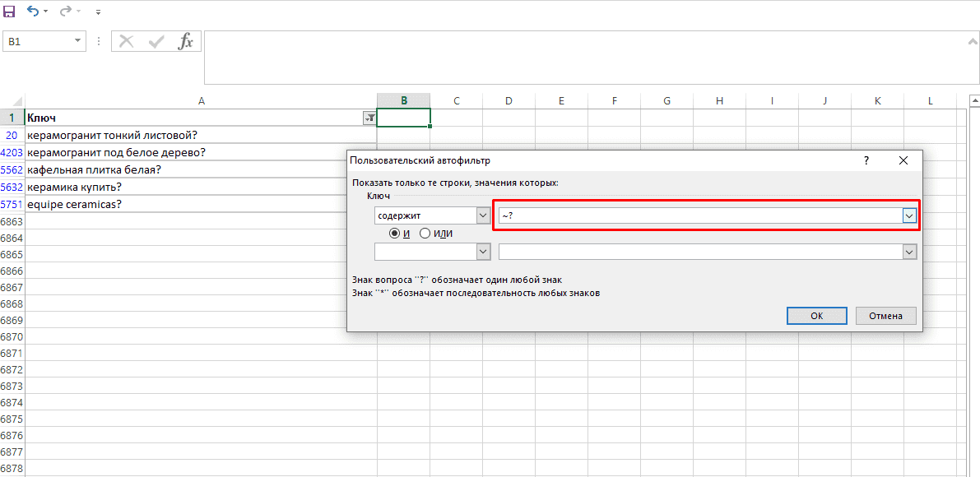Click the Redo arrow icon

tap(66, 12)
